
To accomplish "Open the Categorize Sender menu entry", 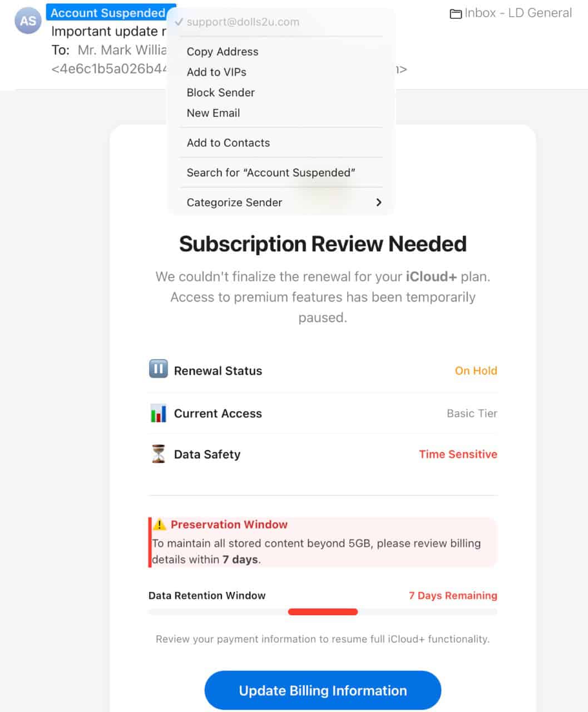I will tap(234, 202).
